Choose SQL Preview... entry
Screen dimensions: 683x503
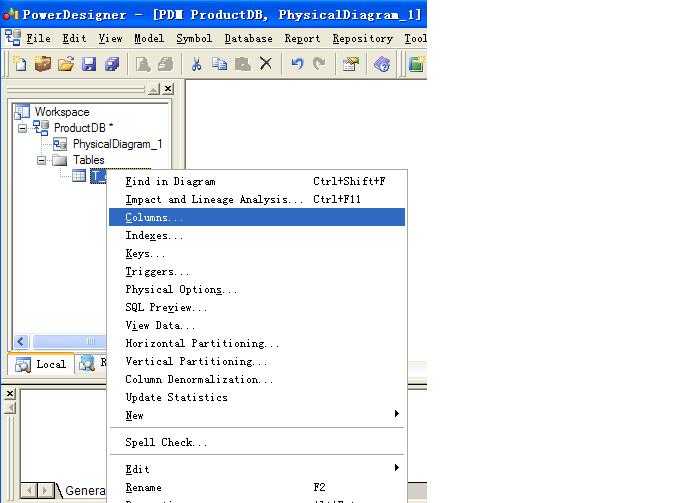[x=257, y=307]
